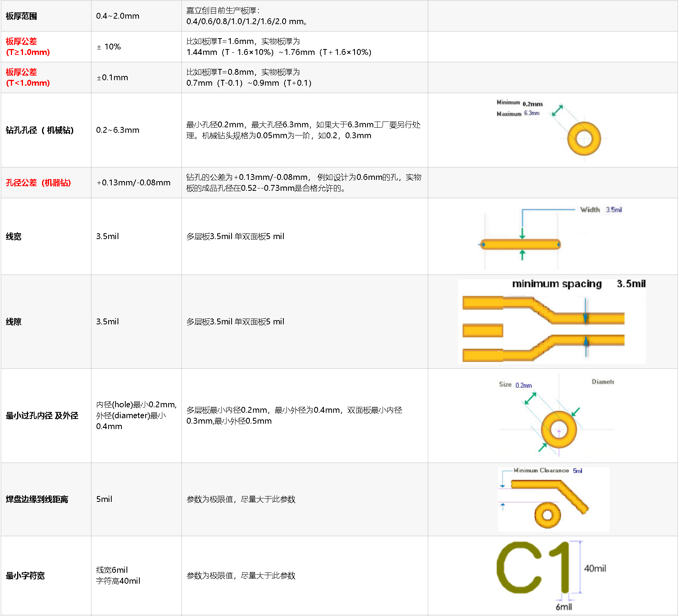This screenshot has width=678, height=616.
Task: Click the '最小字符宽' row label
Action: point(25,576)
